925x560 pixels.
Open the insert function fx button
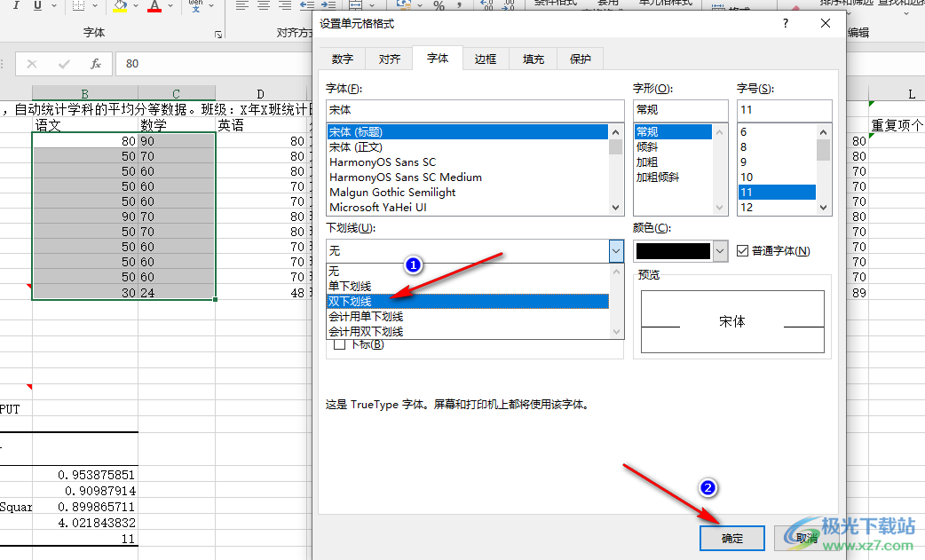point(96,64)
